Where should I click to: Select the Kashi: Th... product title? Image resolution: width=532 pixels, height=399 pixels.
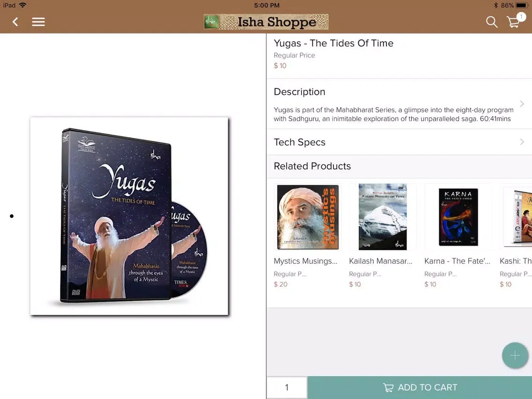(516, 261)
